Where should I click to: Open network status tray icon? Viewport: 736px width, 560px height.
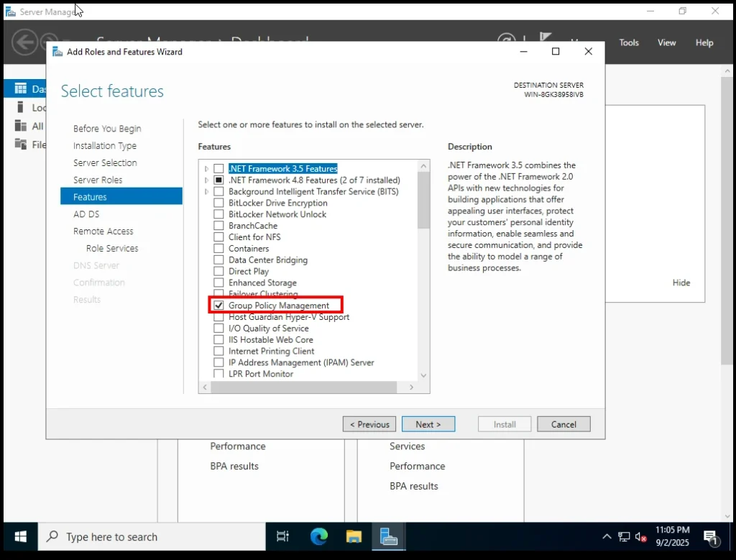[x=624, y=536]
